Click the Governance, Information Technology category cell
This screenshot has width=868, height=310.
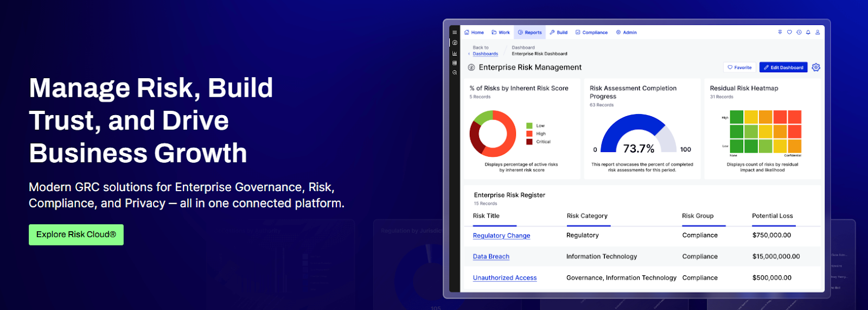pos(621,277)
